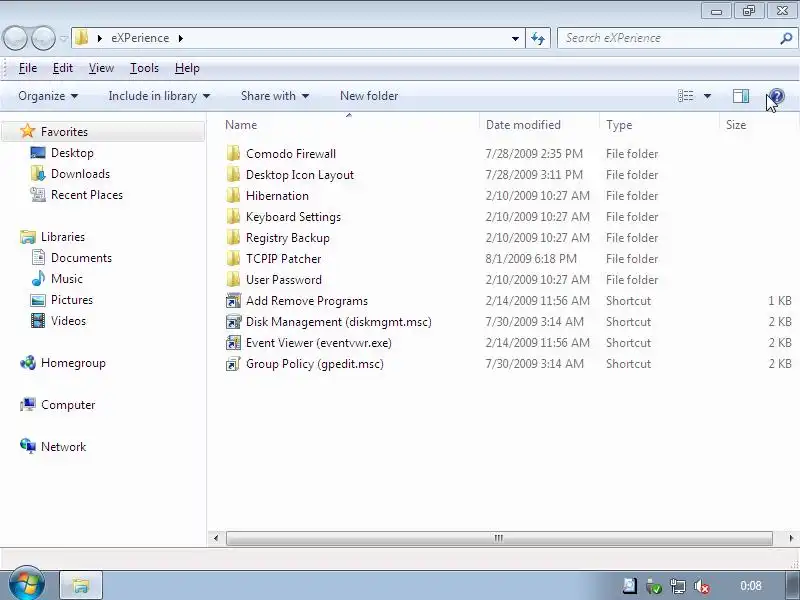Toggle the preview pane icon
The height and width of the screenshot is (600, 800).
click(741, 96)
